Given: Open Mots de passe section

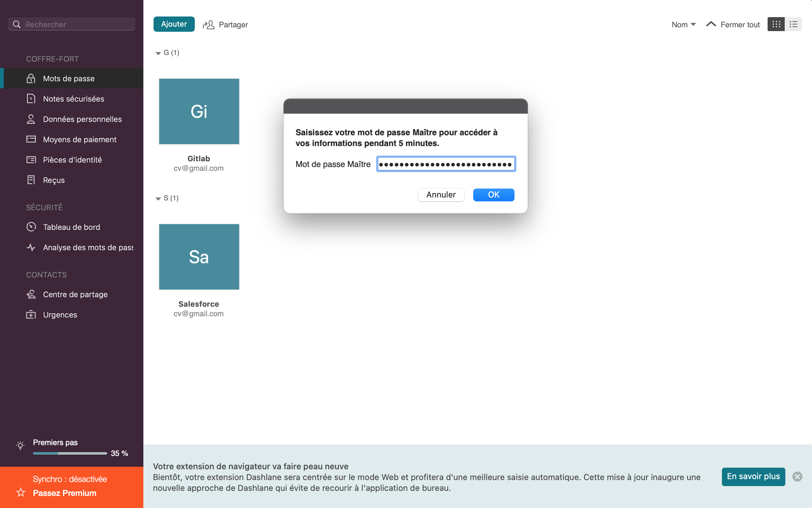Looking at the screenshot, I should click(71, 78).
